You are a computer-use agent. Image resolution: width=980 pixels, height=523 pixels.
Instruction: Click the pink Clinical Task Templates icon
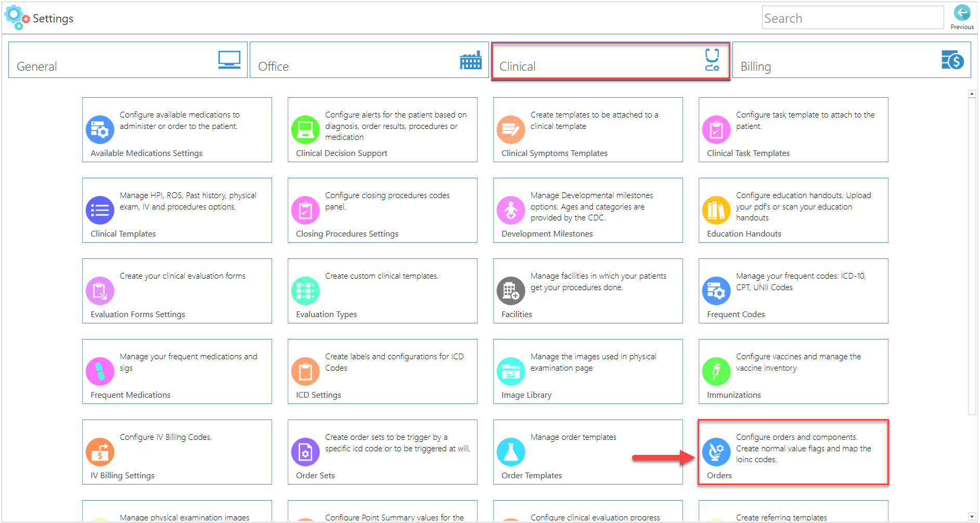(x=716, y=129)
